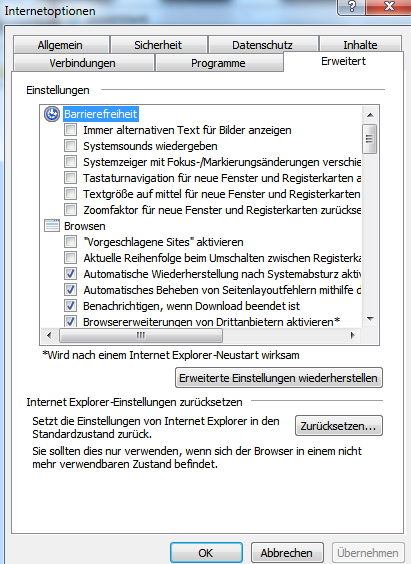
Task: Click the scroll right arrow of settings list
Action: (353, 335)
